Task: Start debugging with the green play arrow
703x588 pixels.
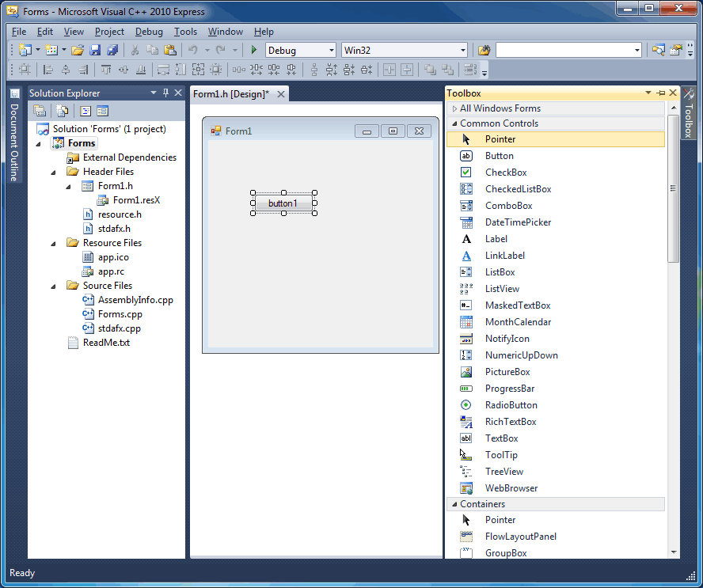Action: [254, 50]
